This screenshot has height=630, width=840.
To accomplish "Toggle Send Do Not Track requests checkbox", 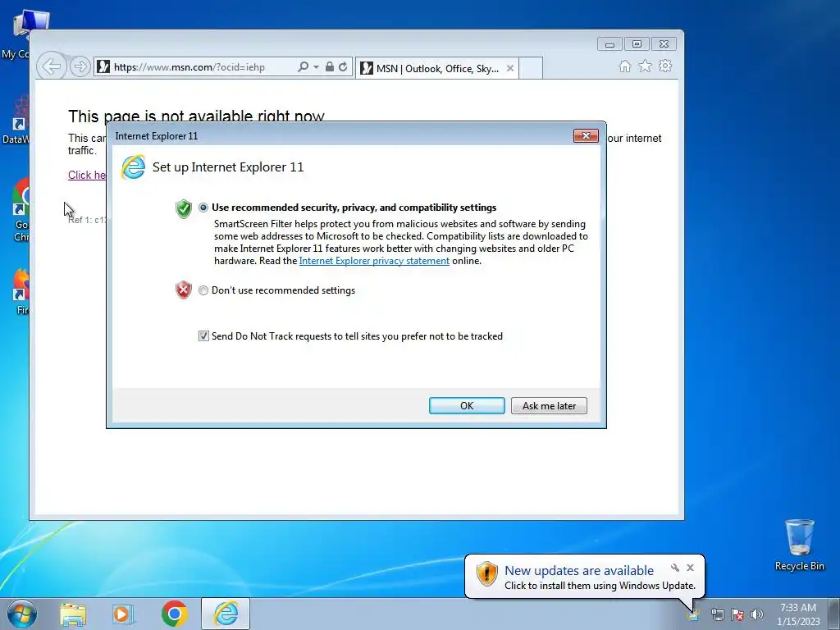I will [203, 336].
